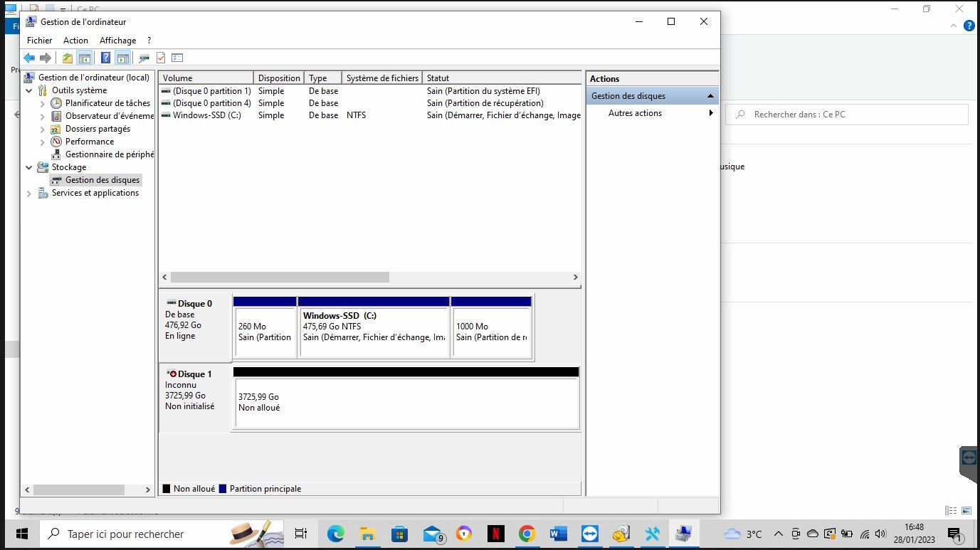Click the hard drive utility icon in the taskbar
The image size is (980, 550).
(x=621, y=534)
